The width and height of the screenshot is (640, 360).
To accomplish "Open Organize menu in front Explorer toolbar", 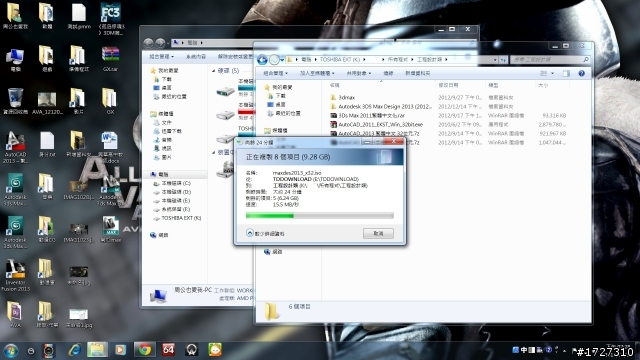I will [276, 73].
